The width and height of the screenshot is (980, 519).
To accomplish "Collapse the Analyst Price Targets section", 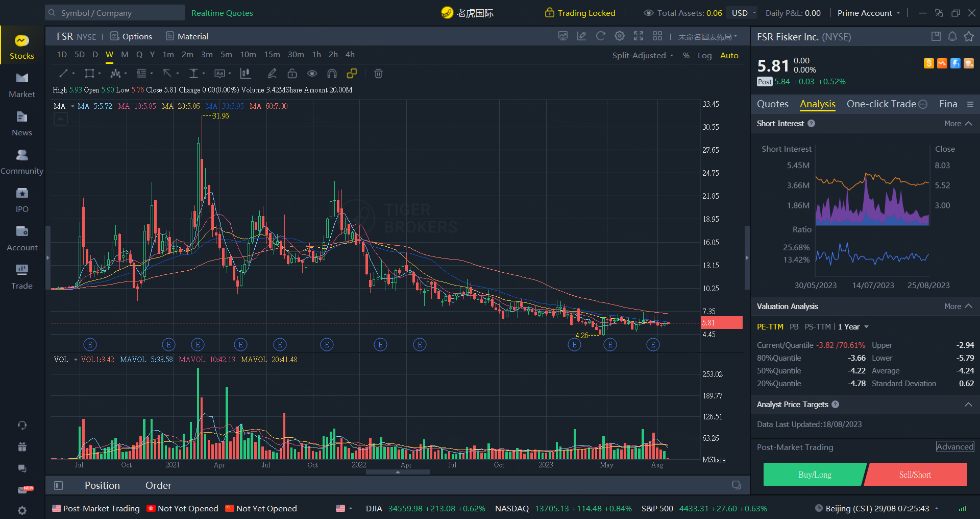I will click(968, 404).
